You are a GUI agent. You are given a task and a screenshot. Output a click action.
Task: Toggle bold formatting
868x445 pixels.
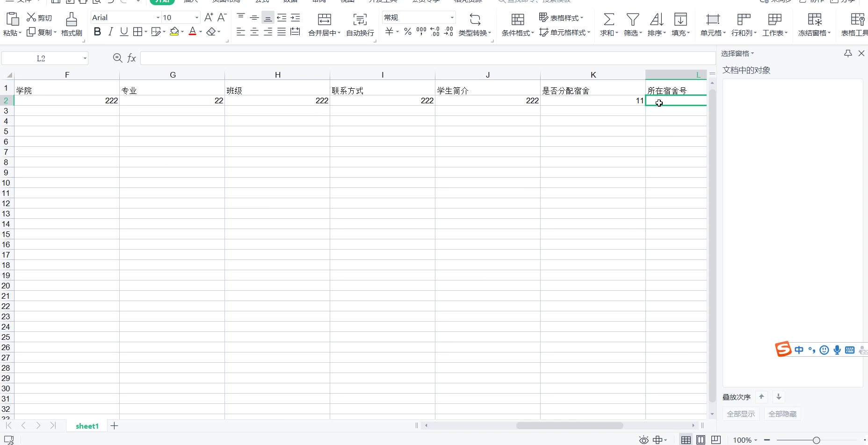point(97,32)
